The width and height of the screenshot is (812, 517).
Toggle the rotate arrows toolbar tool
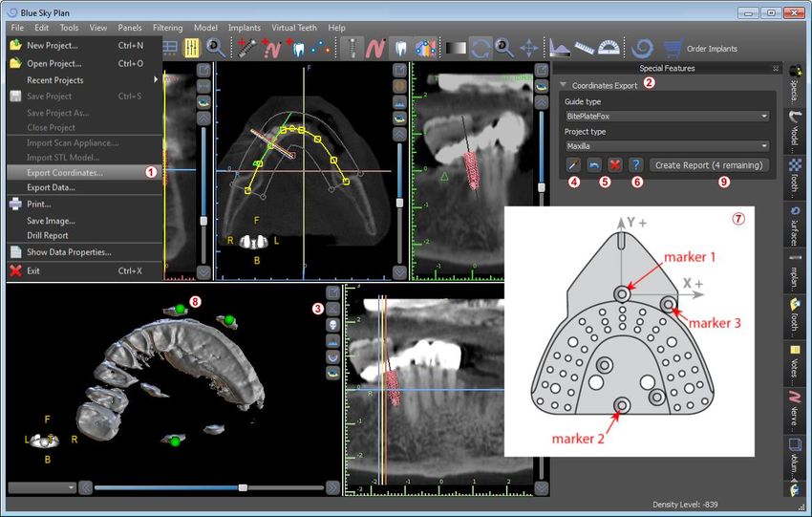481,48
